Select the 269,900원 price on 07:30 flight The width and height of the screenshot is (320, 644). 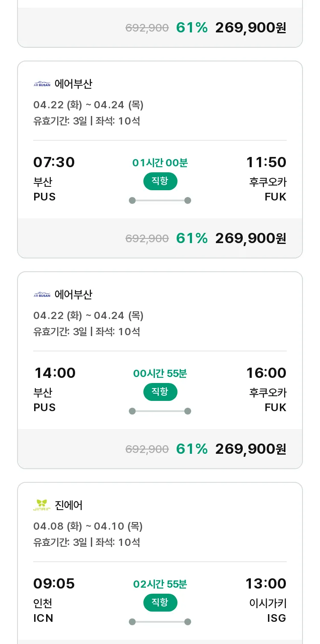tap(251, 238)
